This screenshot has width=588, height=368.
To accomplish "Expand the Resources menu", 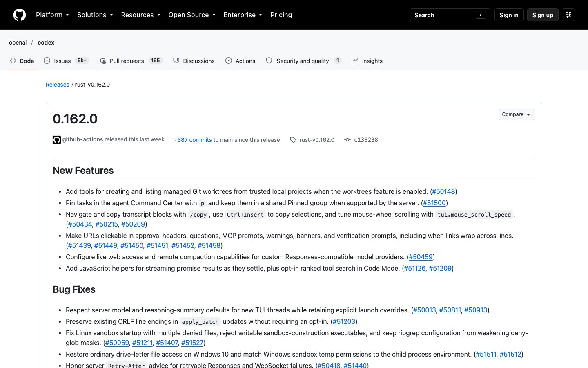I will click(x=140, y=15).
